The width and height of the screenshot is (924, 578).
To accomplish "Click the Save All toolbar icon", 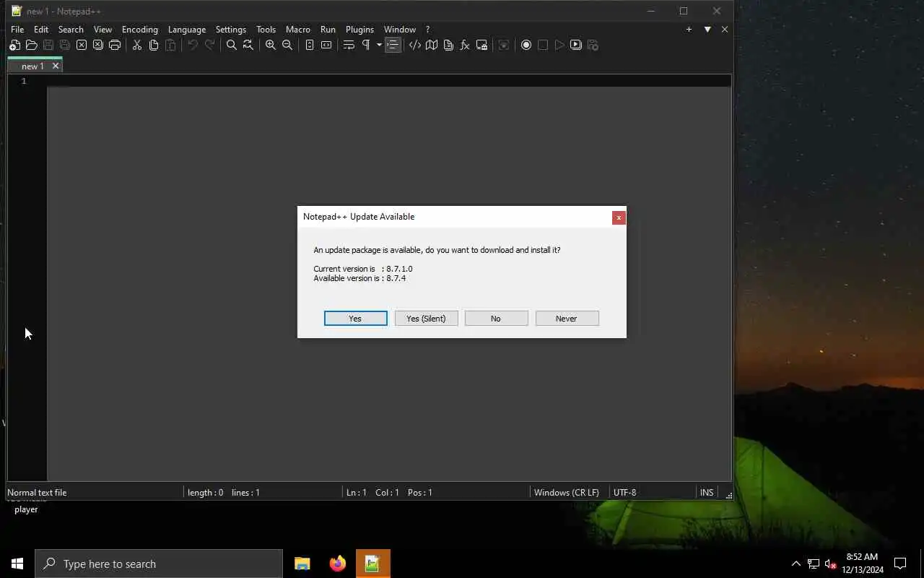I will 64,45.
